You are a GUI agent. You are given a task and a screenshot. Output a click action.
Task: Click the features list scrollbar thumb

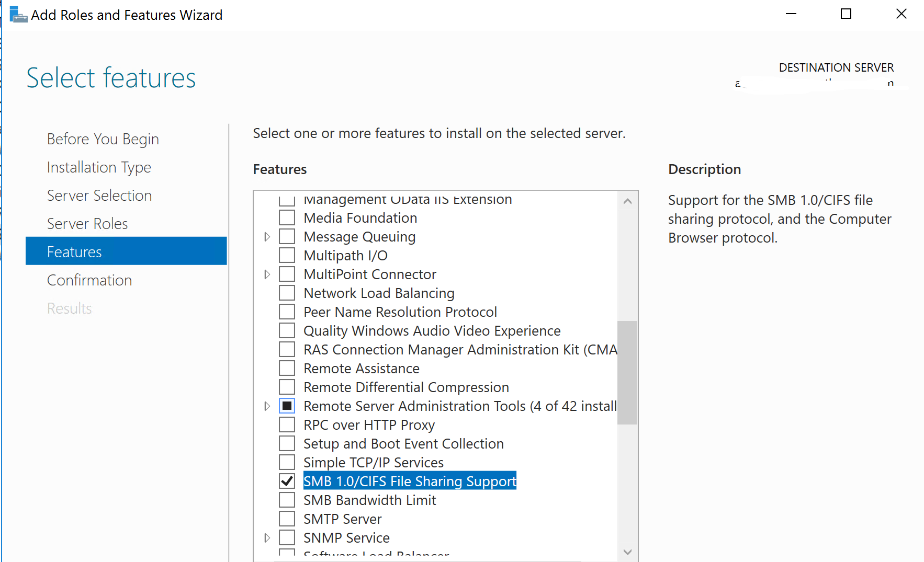click(627, 373)
